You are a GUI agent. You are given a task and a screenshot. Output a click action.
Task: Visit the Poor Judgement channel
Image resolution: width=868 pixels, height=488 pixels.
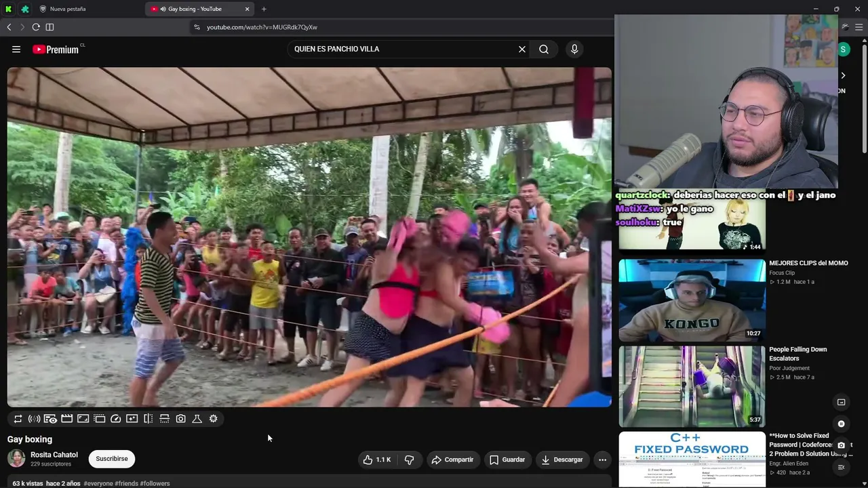pos(789,368)
